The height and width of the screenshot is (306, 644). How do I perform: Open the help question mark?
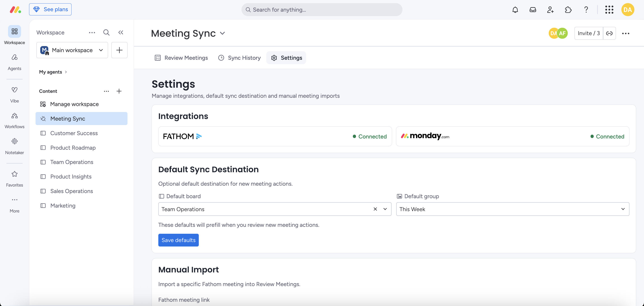point(586,10)
